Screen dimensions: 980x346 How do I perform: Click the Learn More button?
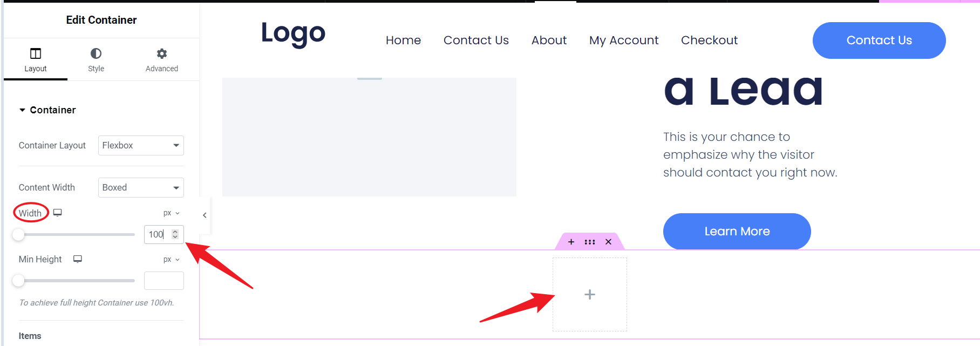click(737, 232)
